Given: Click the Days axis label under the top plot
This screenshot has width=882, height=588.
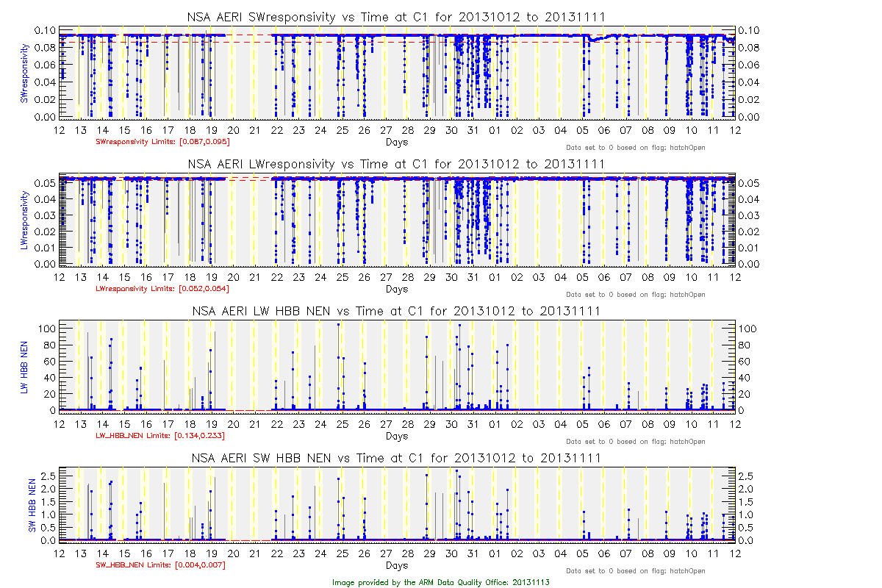Looking at the screenshot, I should pyautogui.click(x=396, y=142).
